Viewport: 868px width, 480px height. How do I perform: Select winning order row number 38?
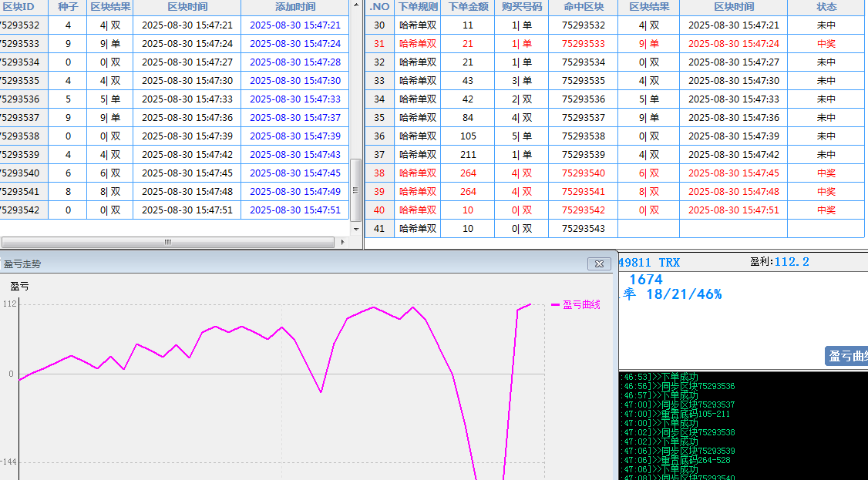click(378, 173)
